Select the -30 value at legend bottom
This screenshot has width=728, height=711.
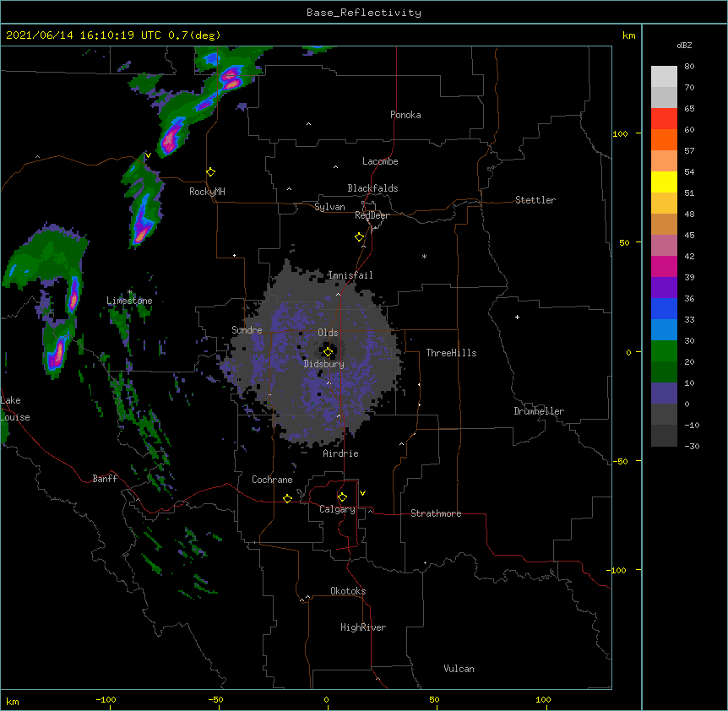tap(692, 446)
